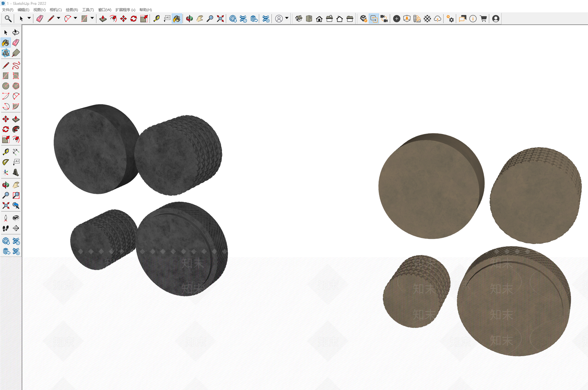Expand the Arc tool dropdown arrow
Screen dimensions: 588x390
pyautogui.click(x=75, y=18)
